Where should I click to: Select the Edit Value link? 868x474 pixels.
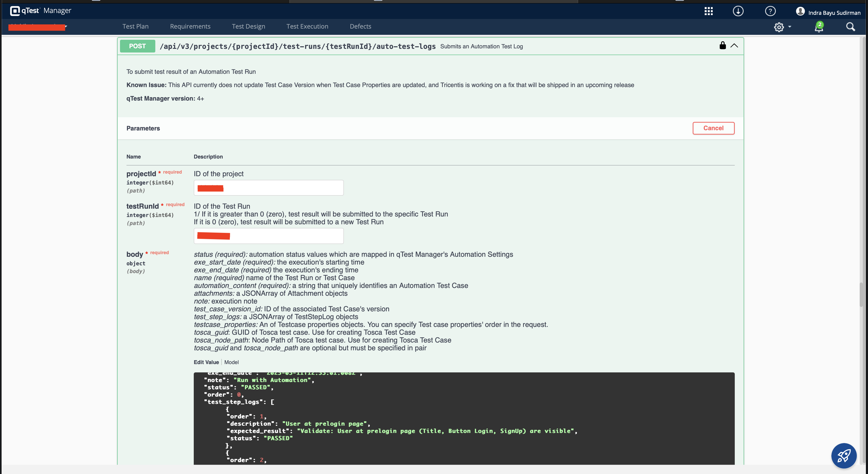point(206,362)
